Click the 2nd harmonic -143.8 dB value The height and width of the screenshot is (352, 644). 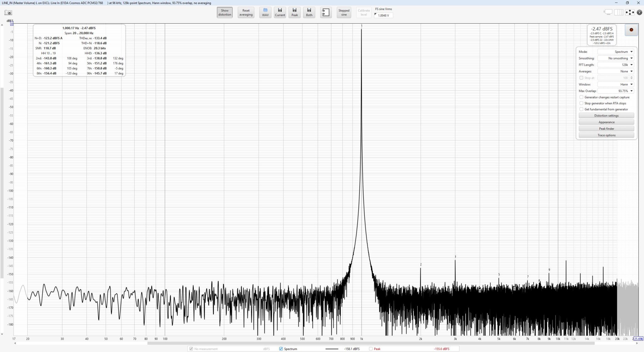tap(50, 58)
